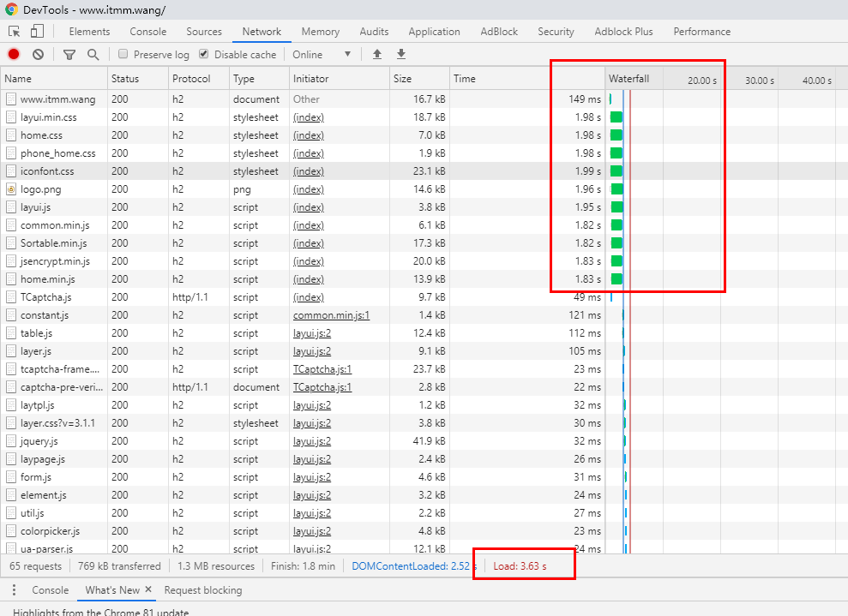
Task: Sort by the Type column header
Action: (260, 78)
